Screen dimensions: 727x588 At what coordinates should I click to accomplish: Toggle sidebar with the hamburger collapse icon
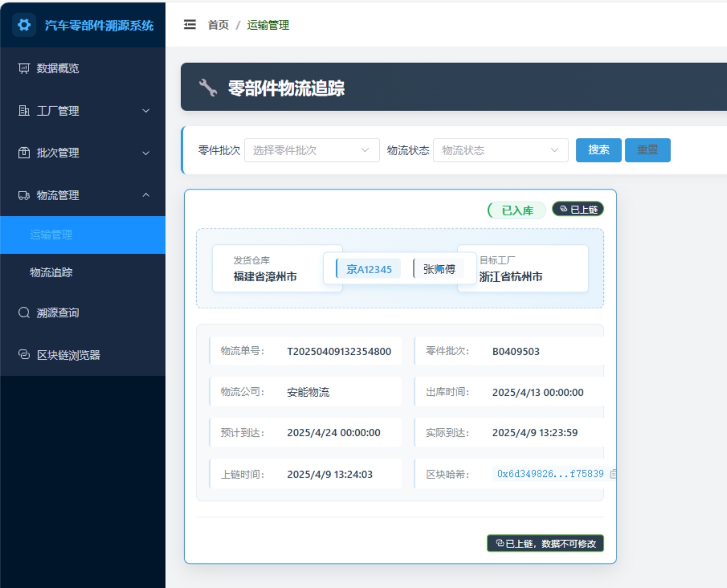tap(190, 25)
